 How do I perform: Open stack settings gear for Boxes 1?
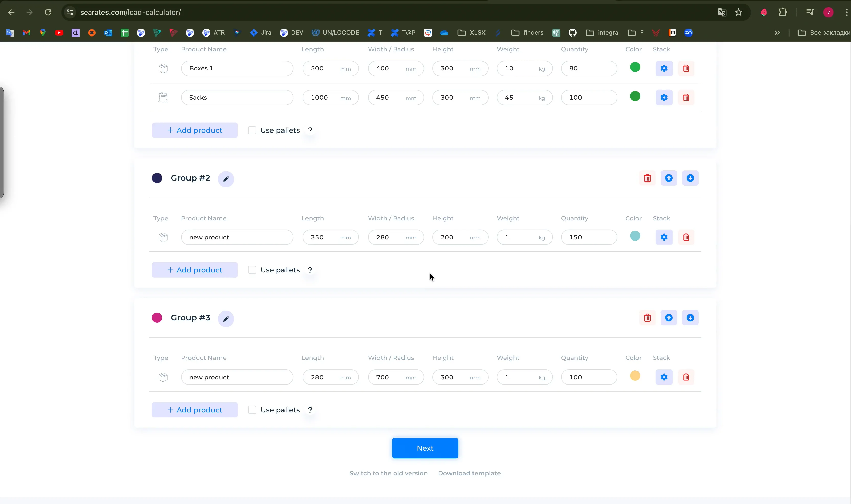pyautogui.click(x=664, y=68)
